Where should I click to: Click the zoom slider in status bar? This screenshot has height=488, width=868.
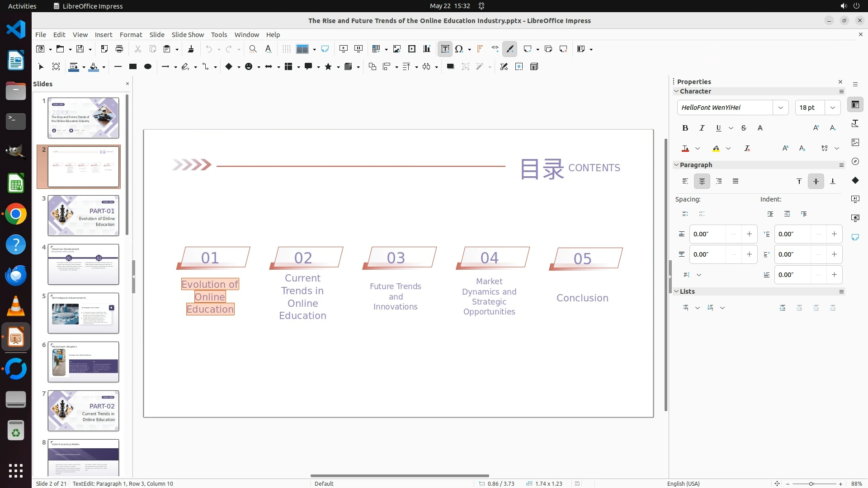811,484
